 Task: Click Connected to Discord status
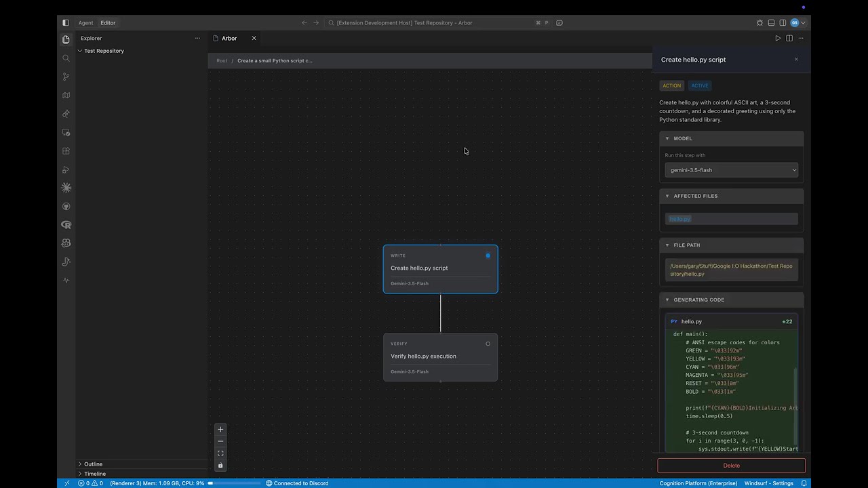[297, 483]
